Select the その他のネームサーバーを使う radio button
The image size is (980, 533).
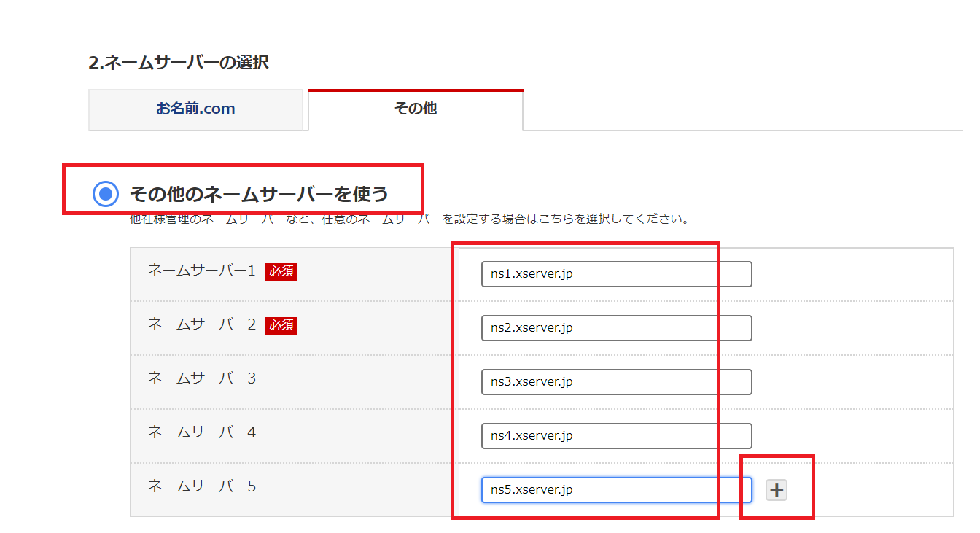point(106,194)
